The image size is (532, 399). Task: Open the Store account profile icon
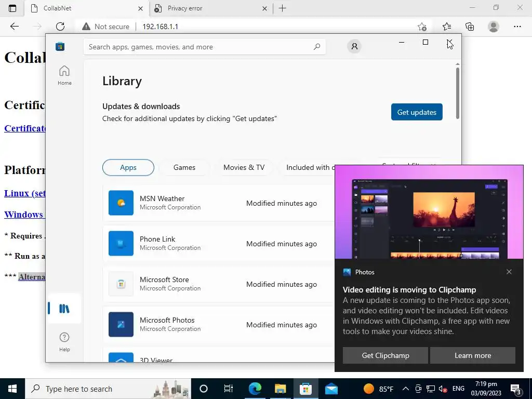pyautogui.click(x=354, y=46)
